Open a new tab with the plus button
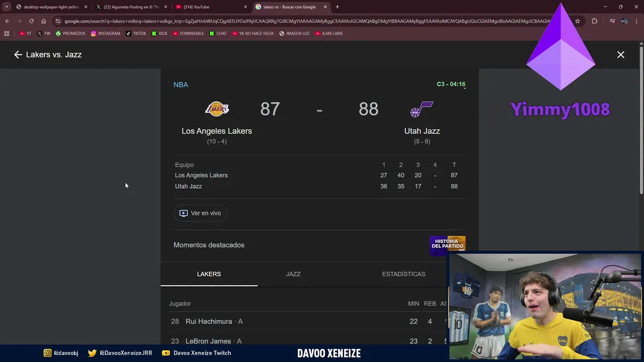This screenshot has height=362, width=644. click(x=337, y=7)
